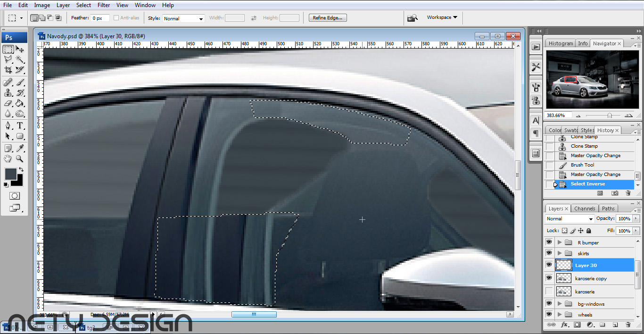644x334 pixels.
Task: Select the Clone Stamp tool in toolbox
Action: pyautogui.click(x=8, y=93)
